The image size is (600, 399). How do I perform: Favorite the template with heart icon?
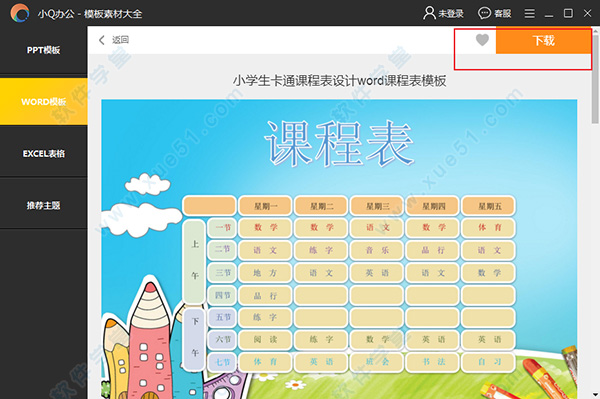[x=482, y=40]
